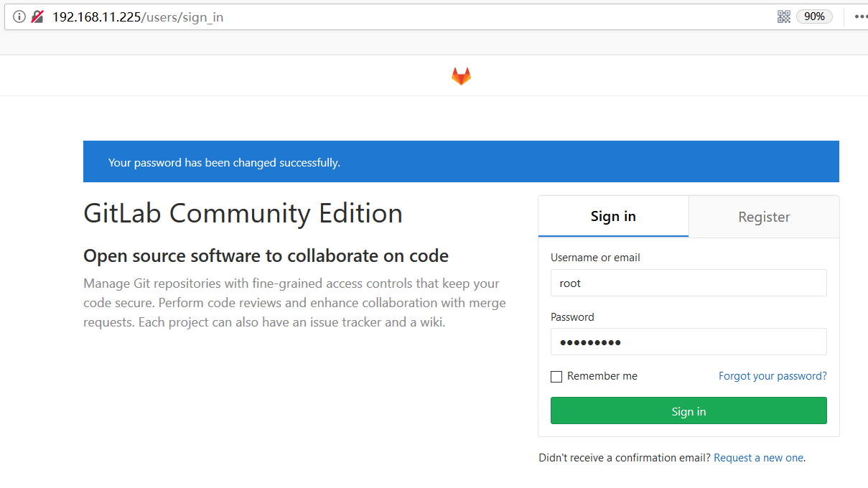
Task: Select the Sign in tab
Action: (613, 217)
